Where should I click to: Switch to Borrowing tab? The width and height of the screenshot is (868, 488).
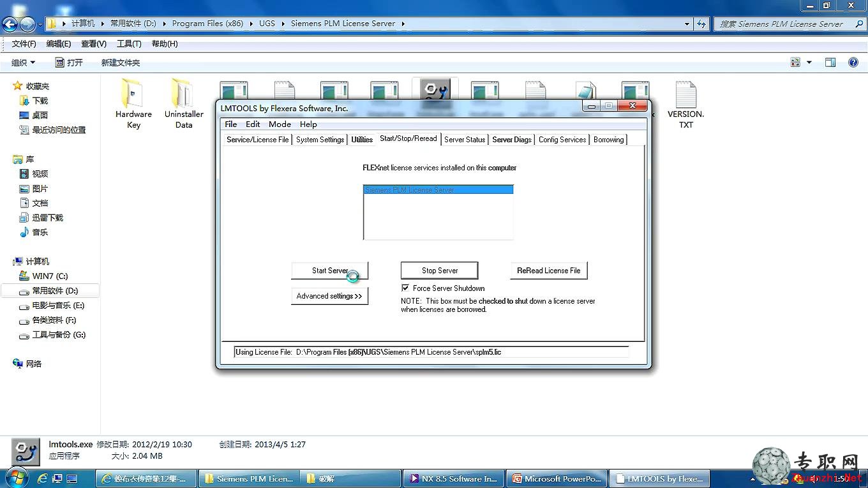tap(609, 140)
